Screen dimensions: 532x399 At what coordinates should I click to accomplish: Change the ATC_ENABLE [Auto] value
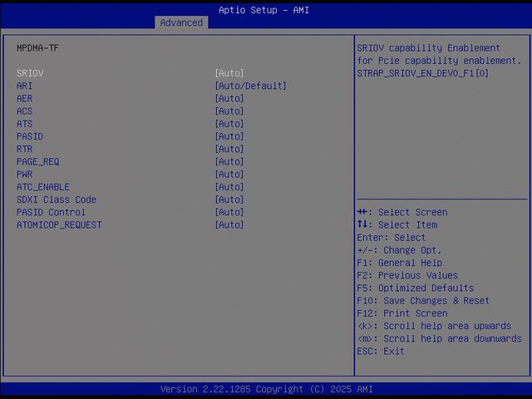[x=229, y=187]
